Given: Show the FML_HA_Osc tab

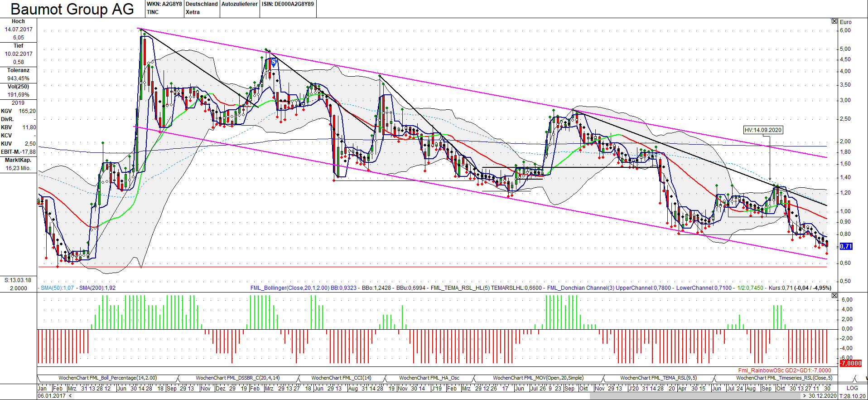Looking at the screenshot, I should pos(429,378).
